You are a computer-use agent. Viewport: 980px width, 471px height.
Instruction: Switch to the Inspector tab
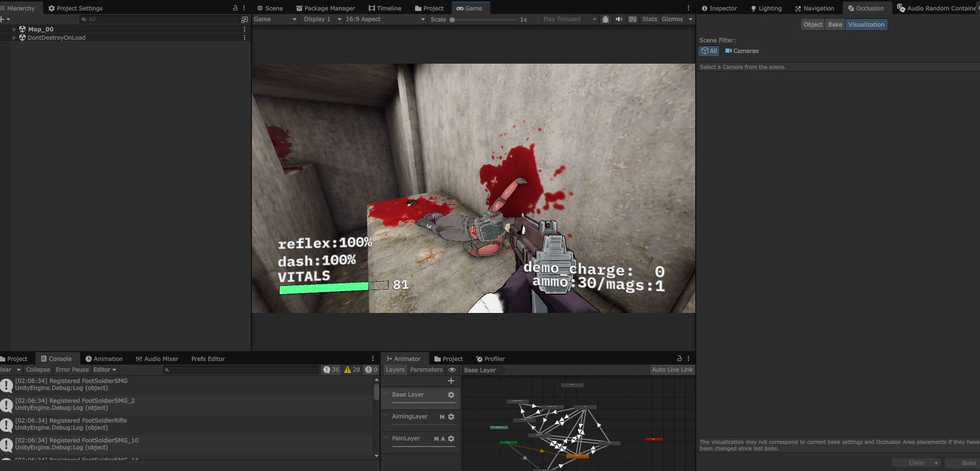pyautogui.click(x=719, y=8)
